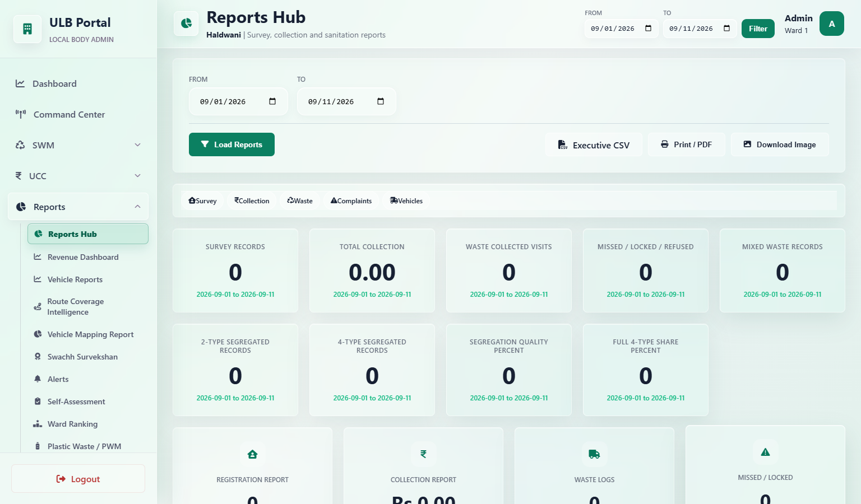The height and width of the screenshot is (504, 861).
Task: Click the rupee icon on Collection Report card
Action: point(423,454)
